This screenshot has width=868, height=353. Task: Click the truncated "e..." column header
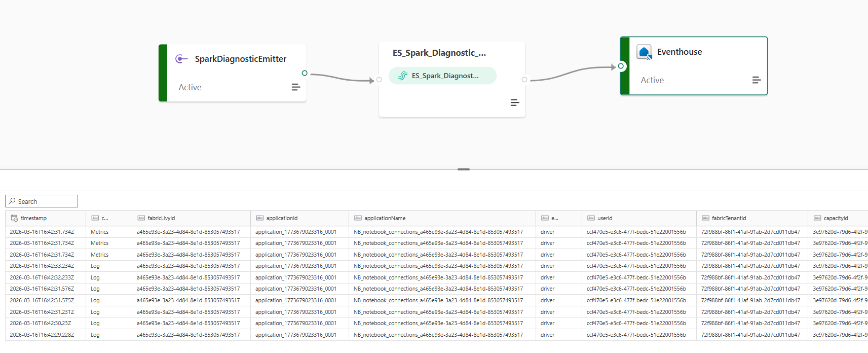click(559, 218)
